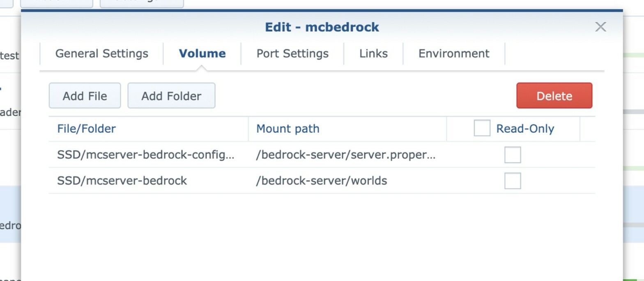This screenshot has height=281, width=644.
Task: Toggle the Read-Only header checkbox
Action: (x=482, y=128)
